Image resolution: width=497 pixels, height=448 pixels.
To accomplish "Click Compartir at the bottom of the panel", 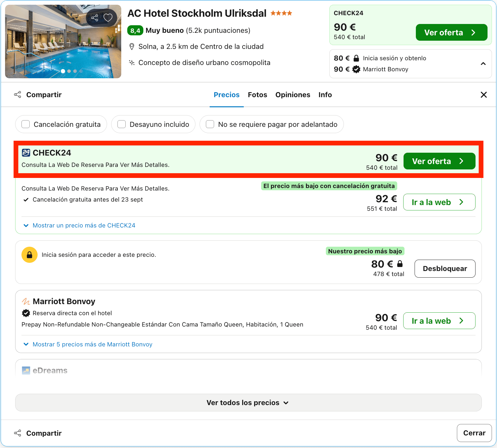I will point(38,433).
